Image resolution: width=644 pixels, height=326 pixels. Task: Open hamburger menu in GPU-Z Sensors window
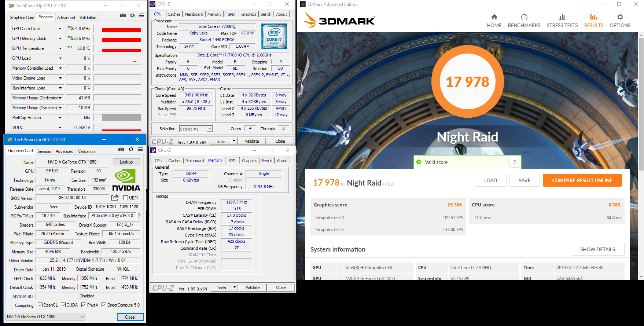(x=141, y=15)
